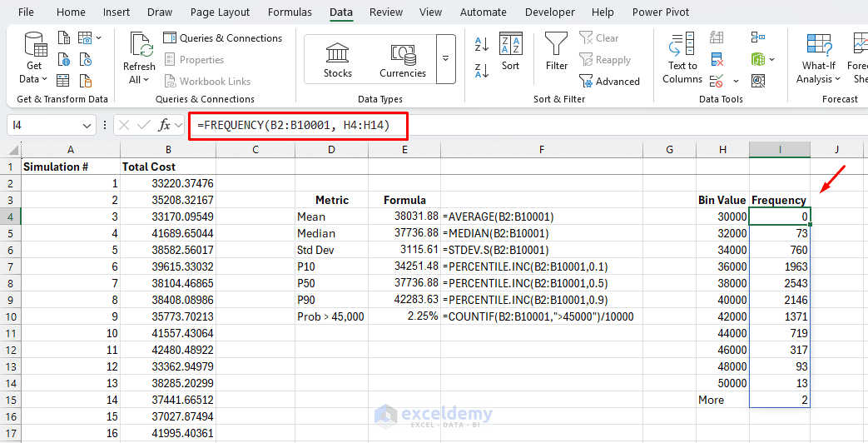Expand the green Data Model dropdown arrow
Viewport: 868px width, 443px height.
771,59
